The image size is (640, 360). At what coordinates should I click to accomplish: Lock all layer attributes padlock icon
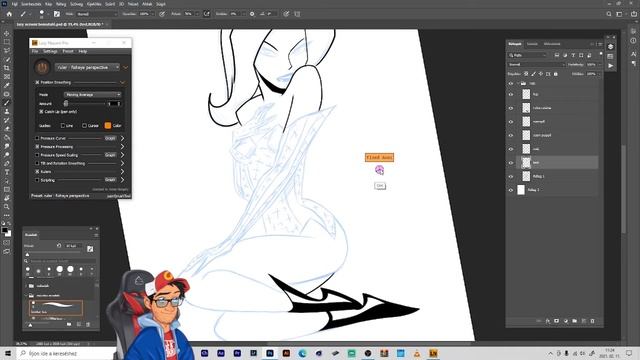click(x=556, y=74)
